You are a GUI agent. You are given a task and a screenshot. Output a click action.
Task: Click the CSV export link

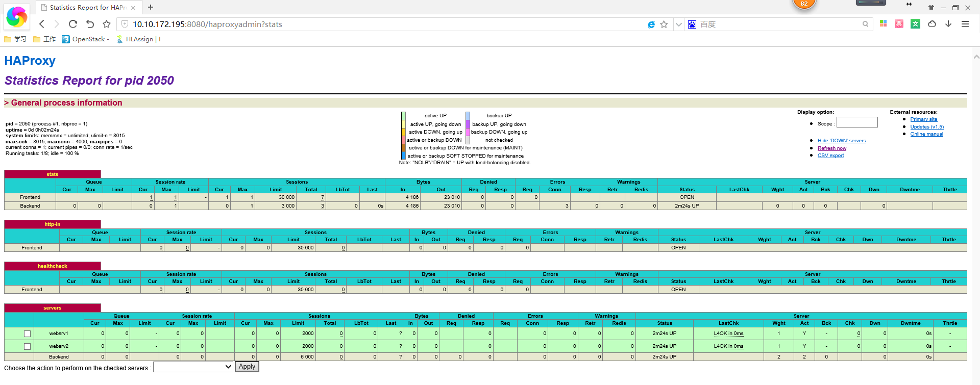830,156
